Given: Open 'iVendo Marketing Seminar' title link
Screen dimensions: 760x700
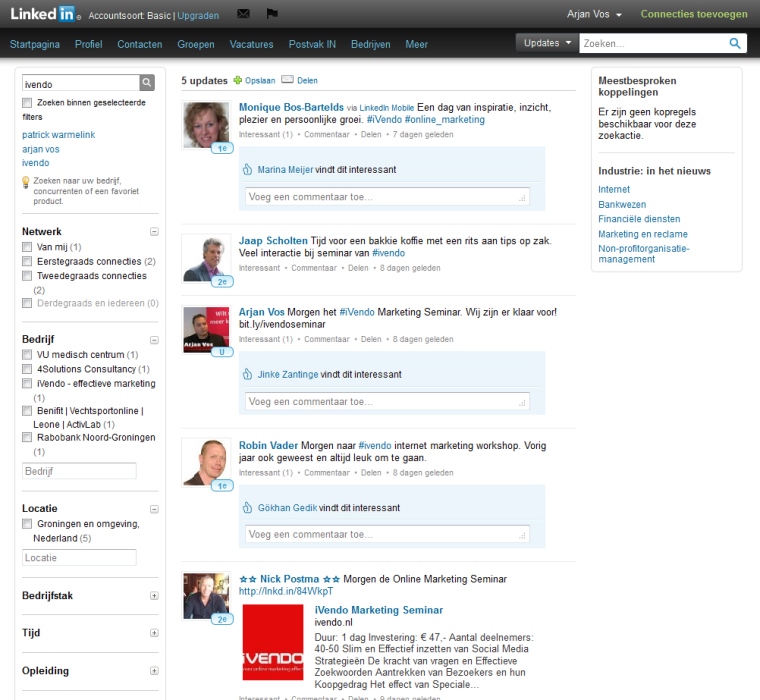Looking at the screenshot, I should click(x=379, y=610).
